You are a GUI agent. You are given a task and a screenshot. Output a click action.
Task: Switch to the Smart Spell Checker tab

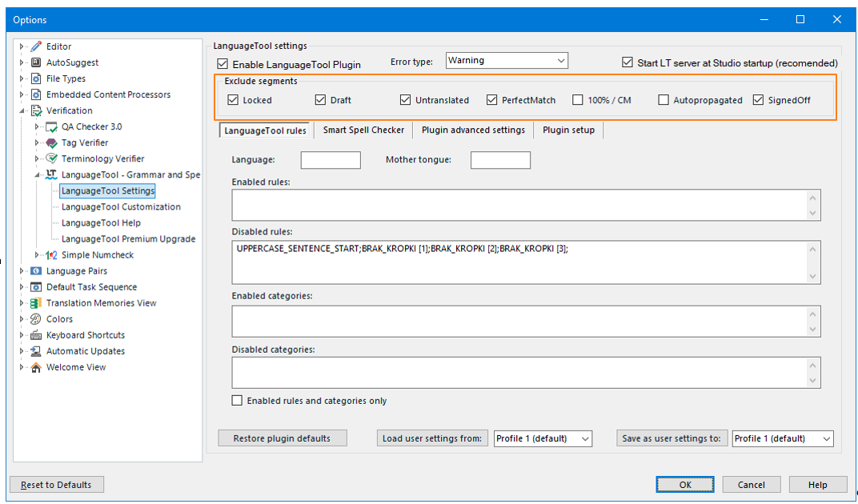coord(363,130)
